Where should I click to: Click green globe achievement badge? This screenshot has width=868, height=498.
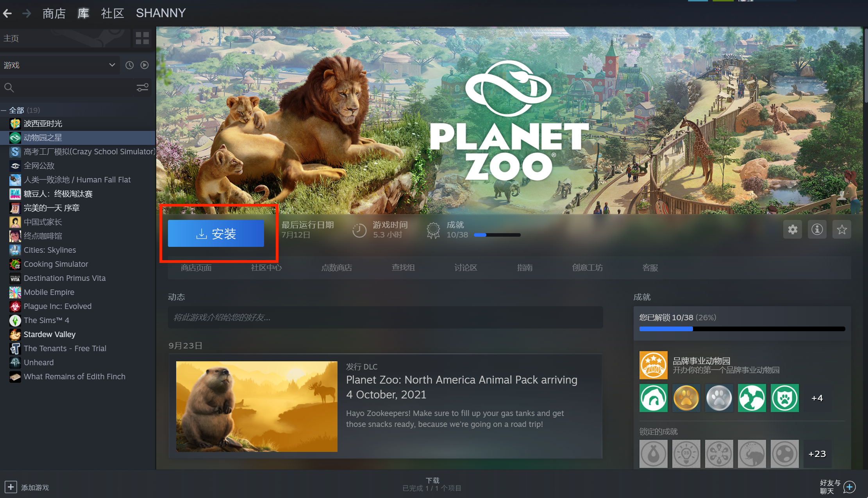click(x=752, y=398)
